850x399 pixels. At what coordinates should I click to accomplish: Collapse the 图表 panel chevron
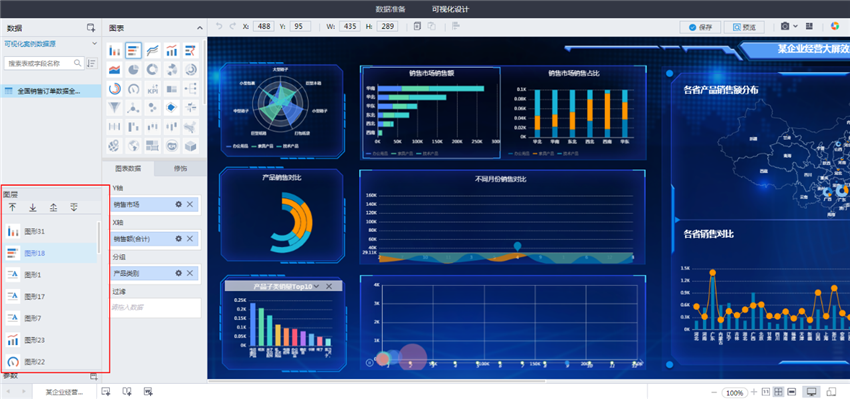tap(199, 28)
